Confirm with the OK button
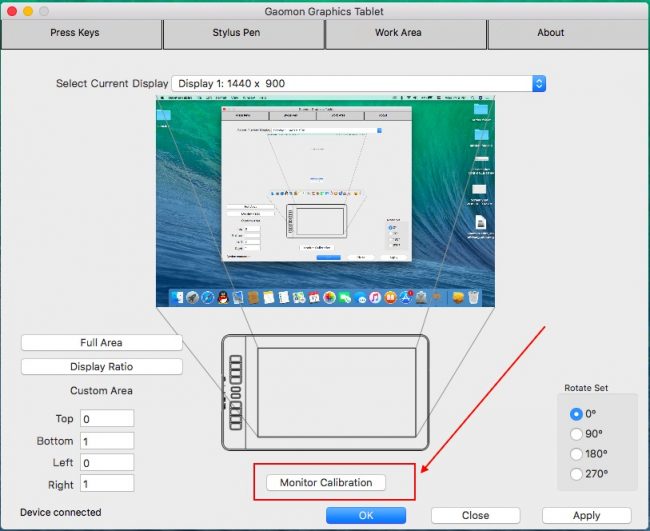The height and width of the screenshot is (531, 650). [x=366, y=516]
